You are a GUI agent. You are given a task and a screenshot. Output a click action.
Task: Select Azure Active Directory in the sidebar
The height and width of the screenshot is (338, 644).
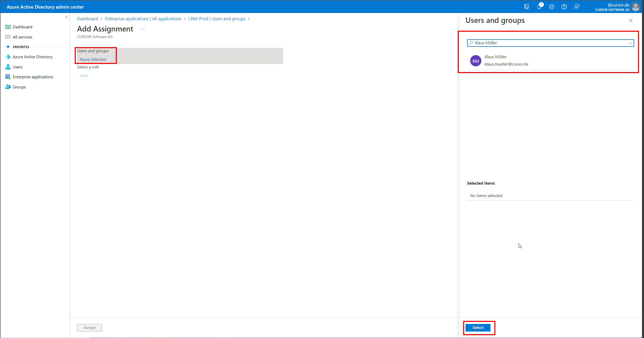pyautogui.click(x=33, y=57)
